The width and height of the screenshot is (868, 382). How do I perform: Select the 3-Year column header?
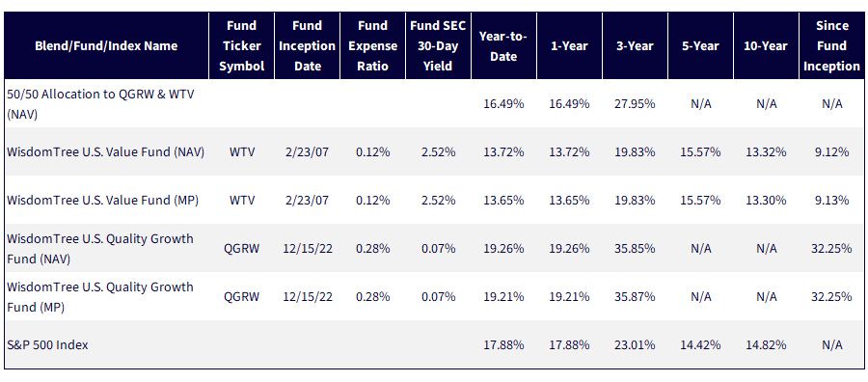635,45
